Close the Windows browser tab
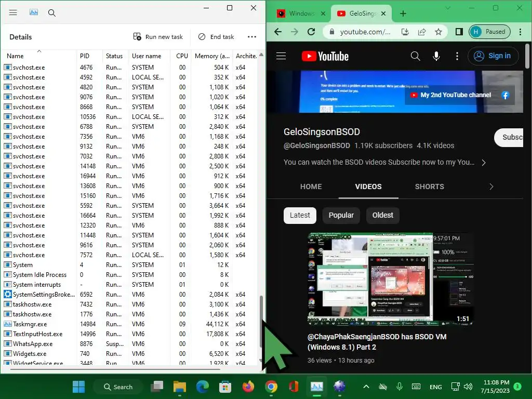Viewport: 532px width, 399px height. click(x=323, y=14)
